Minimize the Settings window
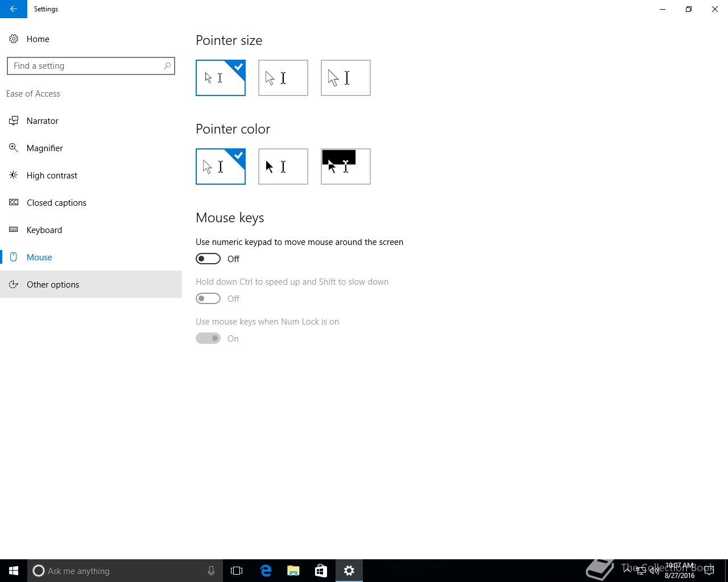 click(663, 9)
